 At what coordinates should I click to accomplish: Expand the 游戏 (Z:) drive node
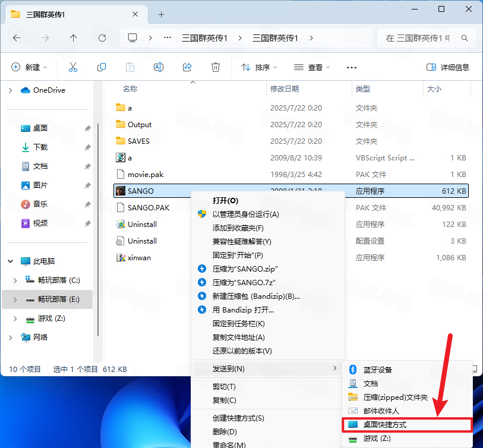coord(15,318)
